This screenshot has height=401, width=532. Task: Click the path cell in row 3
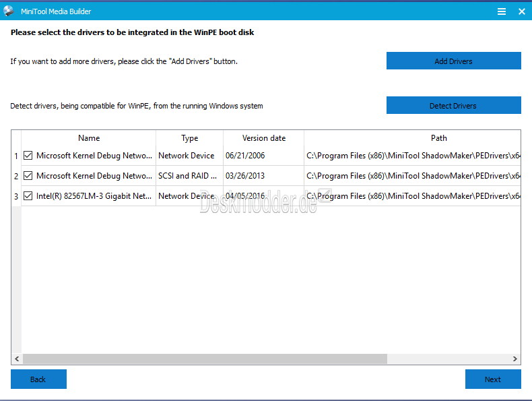412,196
